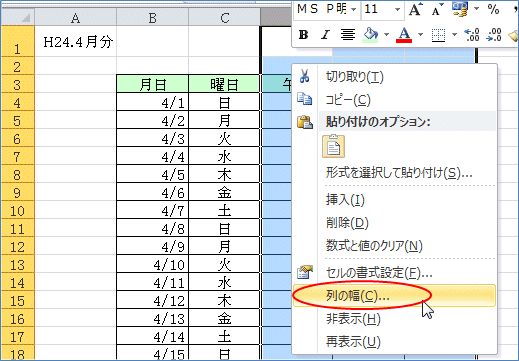Open the font name dropdown
The width and height of the screenshot is (519, 361).
pos(353,9)
